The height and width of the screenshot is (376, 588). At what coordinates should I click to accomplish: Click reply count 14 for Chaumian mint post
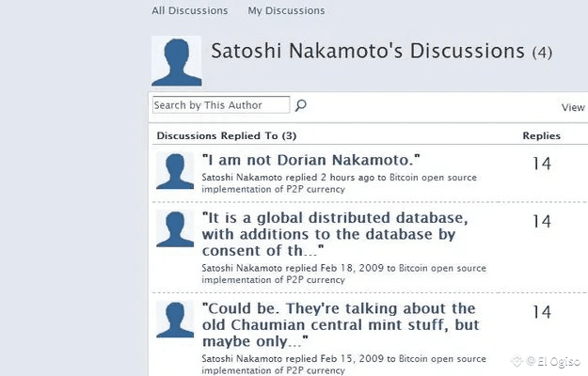(541, 312)
